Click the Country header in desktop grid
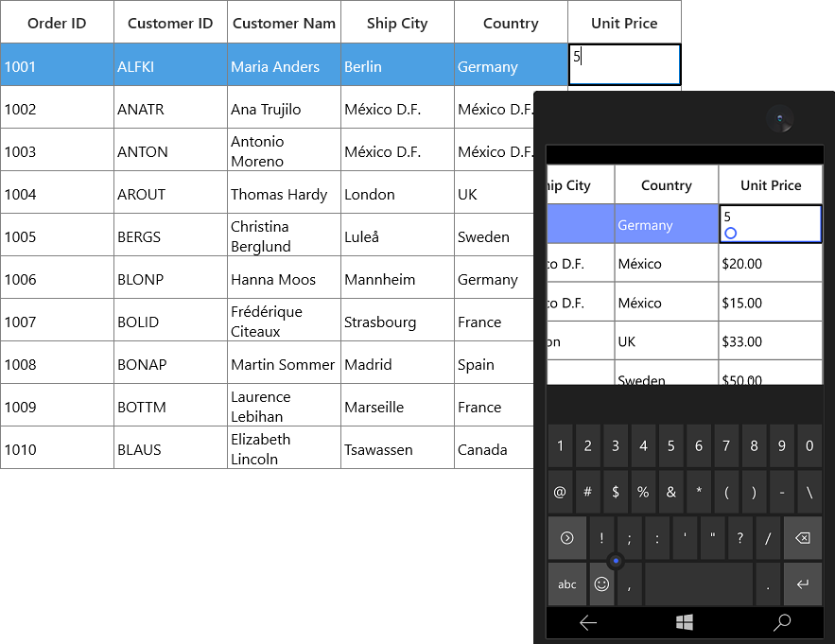The height and width of the screenshot is (644, 835). point(511,23)
